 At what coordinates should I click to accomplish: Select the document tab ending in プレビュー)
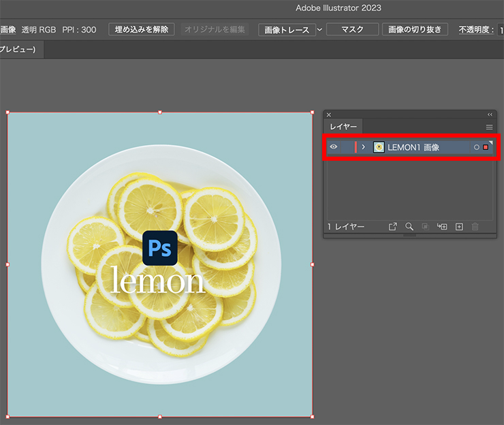[20, 50]
